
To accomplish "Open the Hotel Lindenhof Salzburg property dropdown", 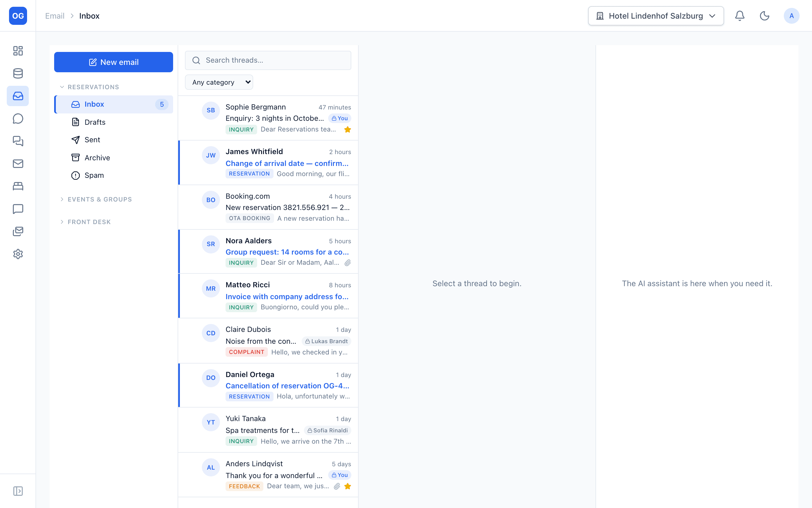I will pyautogui.click(x=656, y=16).
